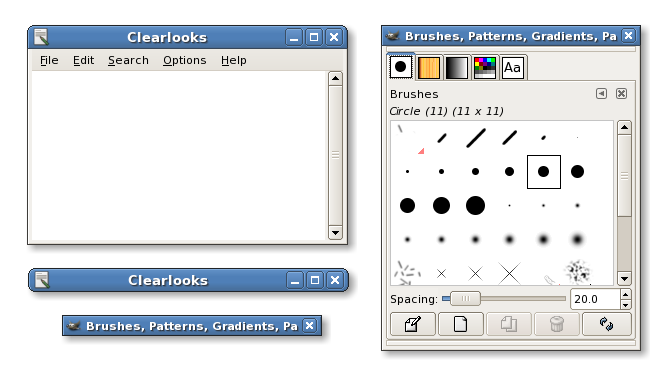Close the Brushes, Patterns, Gradients dialog window
This screenshot has width=672, height=379.
628,36
